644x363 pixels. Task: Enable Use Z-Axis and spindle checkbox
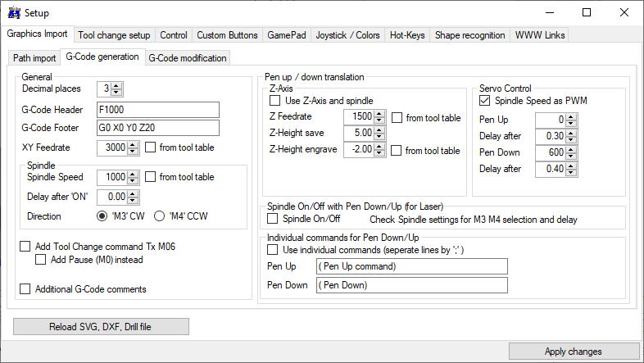[x=274, y=101]
